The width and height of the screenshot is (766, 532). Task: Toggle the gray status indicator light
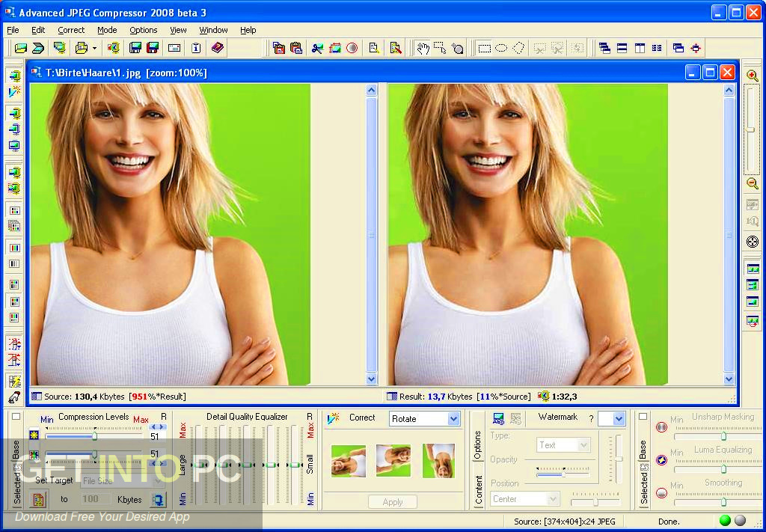pos(741,520)
